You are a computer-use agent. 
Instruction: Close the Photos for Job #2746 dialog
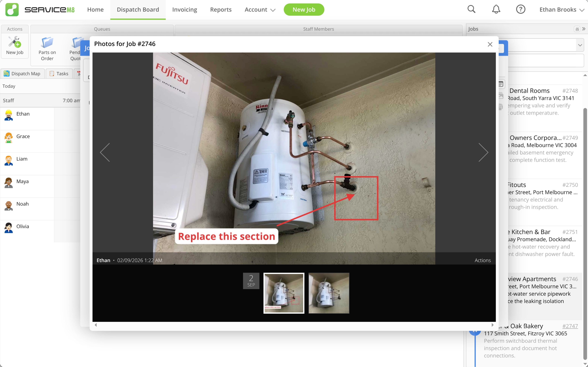tap(490, 44)
